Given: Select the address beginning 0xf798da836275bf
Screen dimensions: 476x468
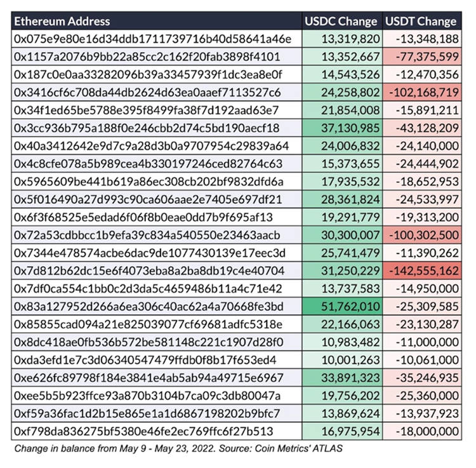Looking at the screenshot, I should (147, 432).
